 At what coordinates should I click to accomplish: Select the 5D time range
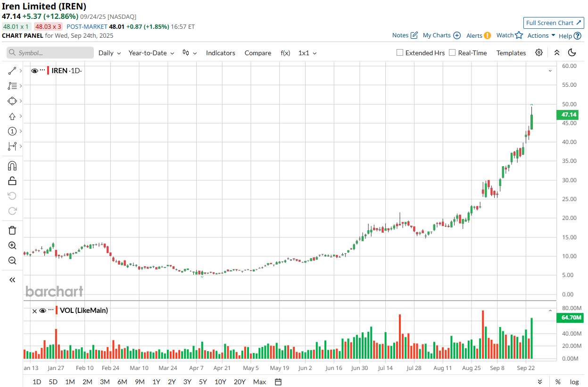tap(53, 382)
